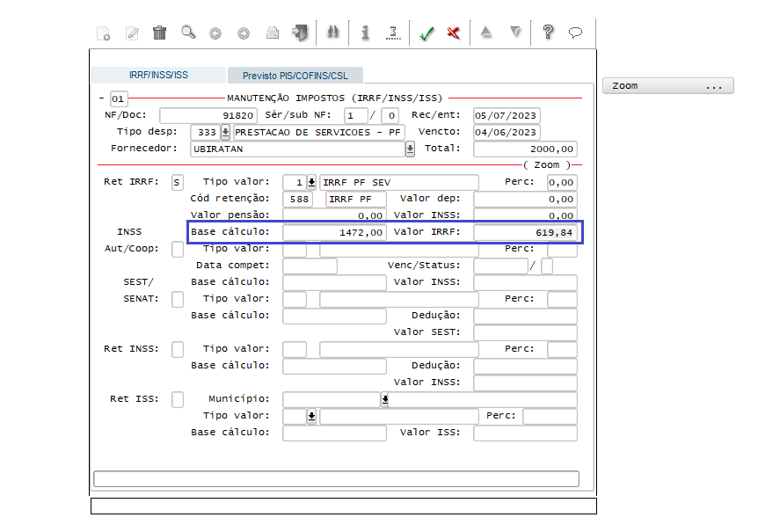Click the red X cancel icon
This screenshot has width=758, height=532.
[x=454, y=33]
